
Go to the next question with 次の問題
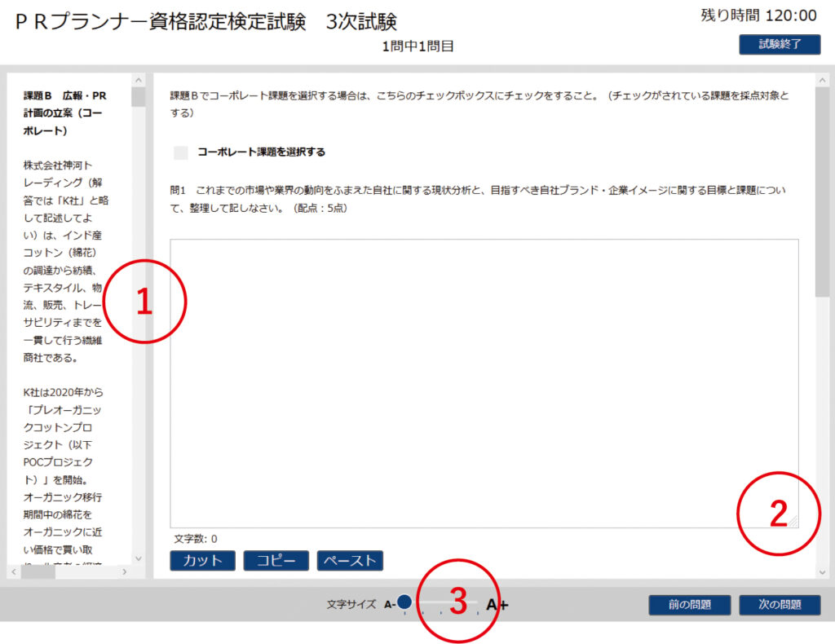(780, 605)
